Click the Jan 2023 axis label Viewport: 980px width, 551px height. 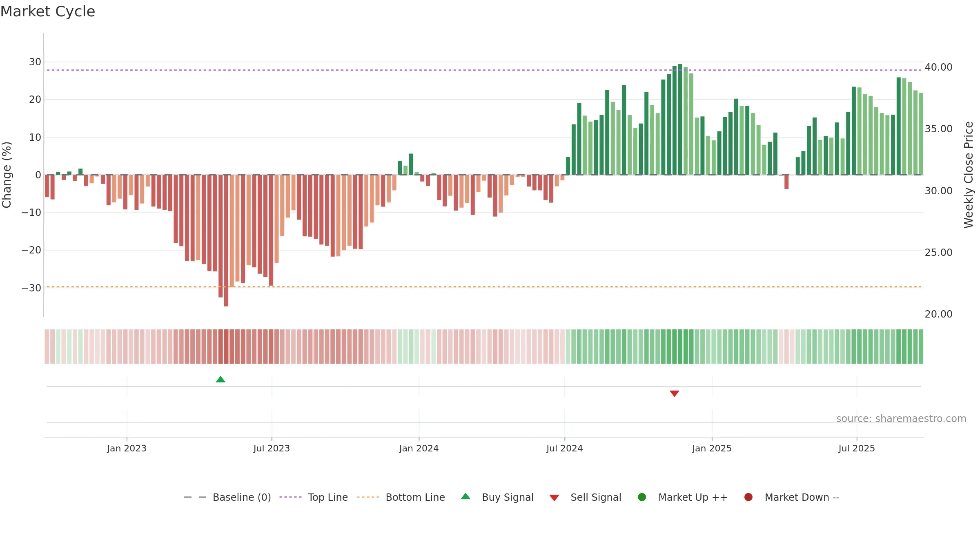pyautogui.click(x=127, y=449)
